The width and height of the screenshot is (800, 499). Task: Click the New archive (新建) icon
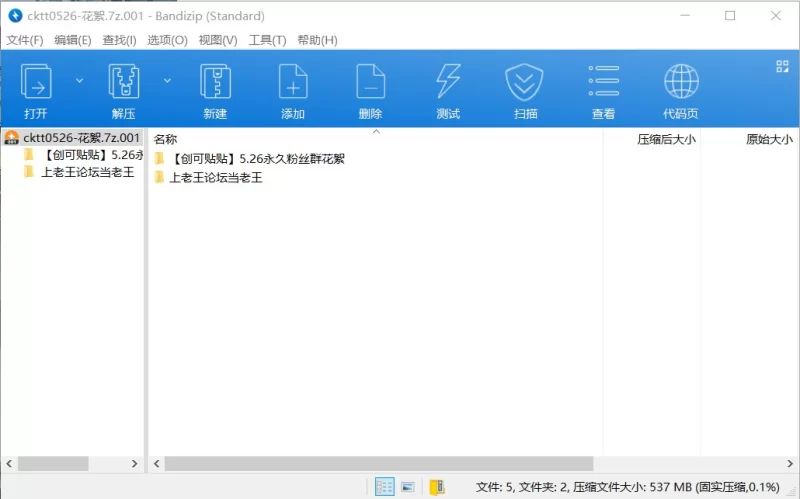click(x=215, y=82)
